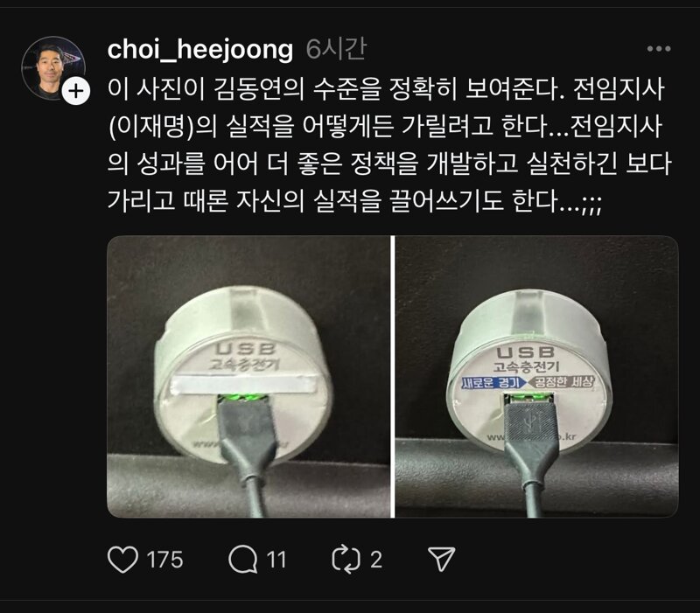
Task: View the left photo of taped-over charger
Action: tap(248, 377)
